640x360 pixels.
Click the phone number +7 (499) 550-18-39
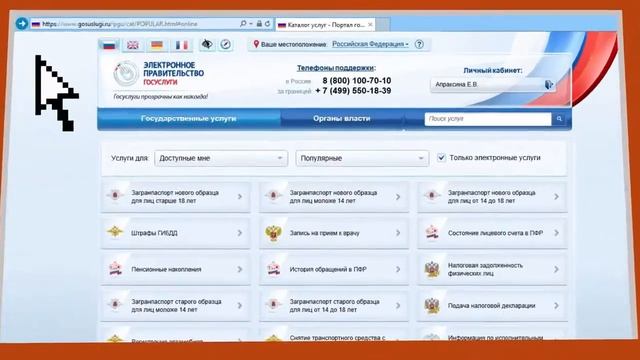(353, 91)
